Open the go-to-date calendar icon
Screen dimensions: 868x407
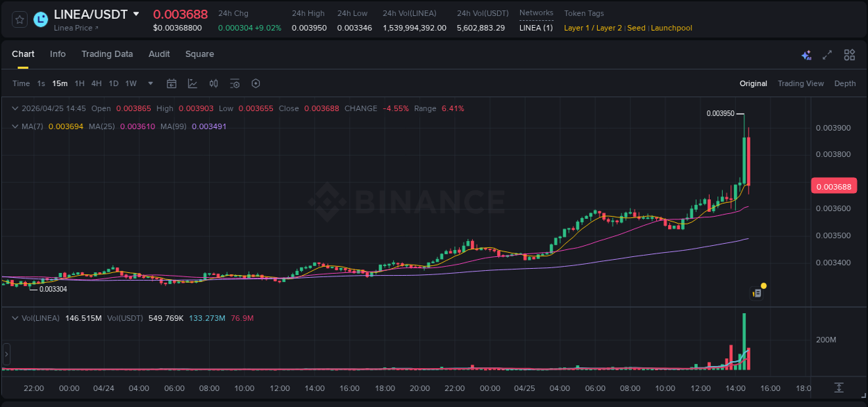click(172, 83)
